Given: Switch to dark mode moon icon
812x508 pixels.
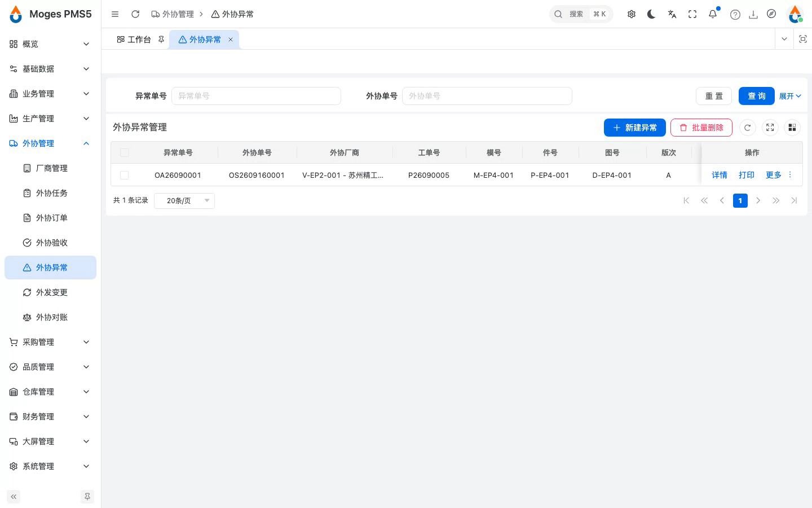Looking at the screenshot, I should tap(652, 14).
